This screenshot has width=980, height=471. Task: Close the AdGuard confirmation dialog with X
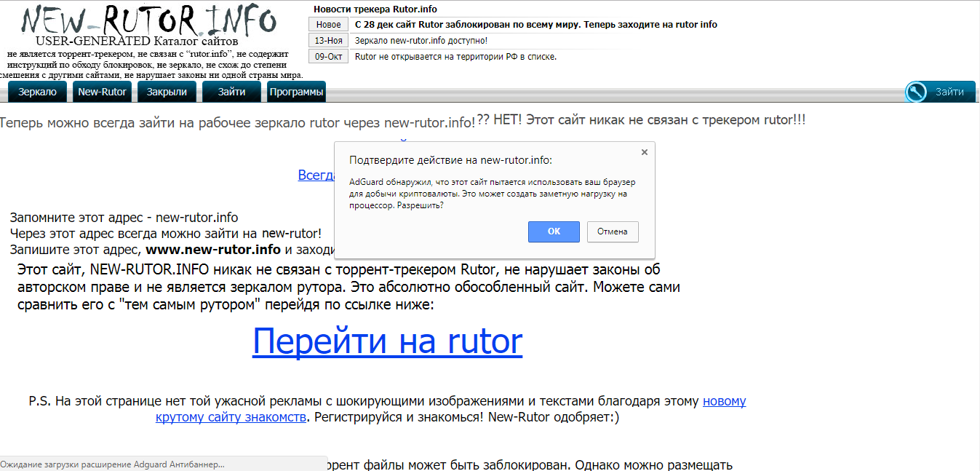pos(644,152)
